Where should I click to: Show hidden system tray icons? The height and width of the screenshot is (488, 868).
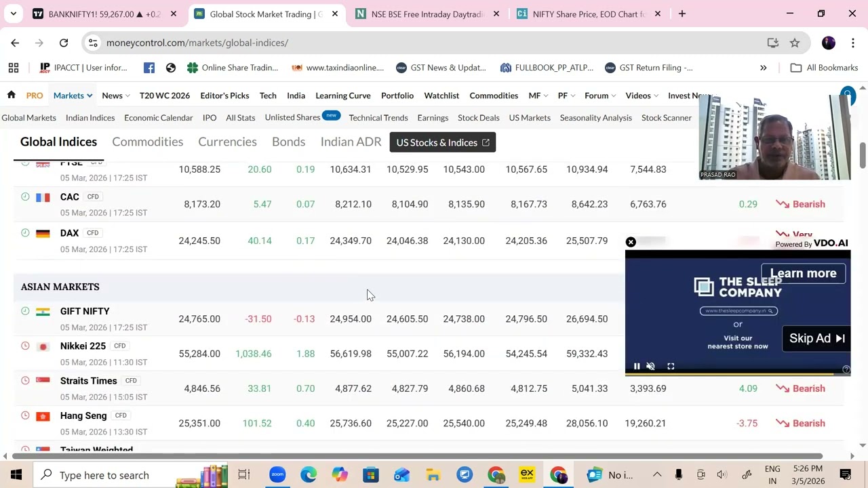(x=656, y=474)
